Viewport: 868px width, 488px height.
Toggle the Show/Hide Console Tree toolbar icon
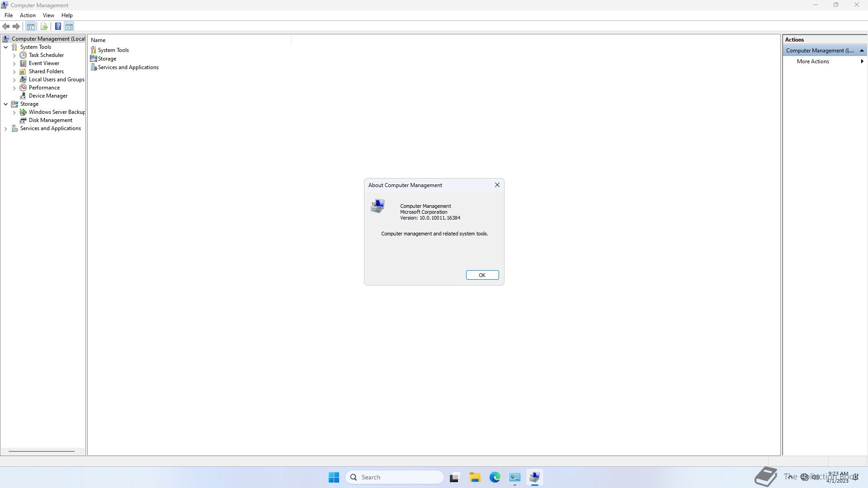coord(31,26)
